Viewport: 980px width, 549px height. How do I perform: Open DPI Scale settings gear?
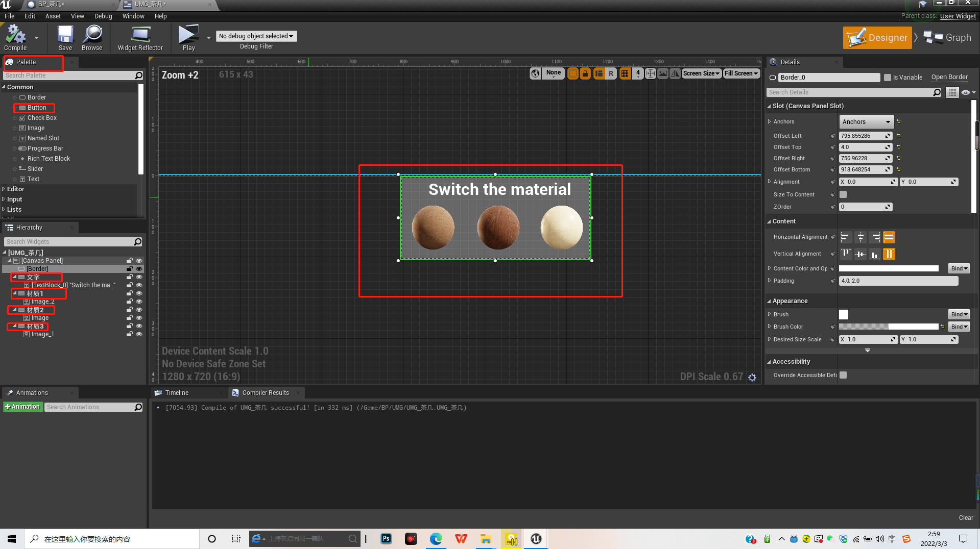[x=752, y=378]
